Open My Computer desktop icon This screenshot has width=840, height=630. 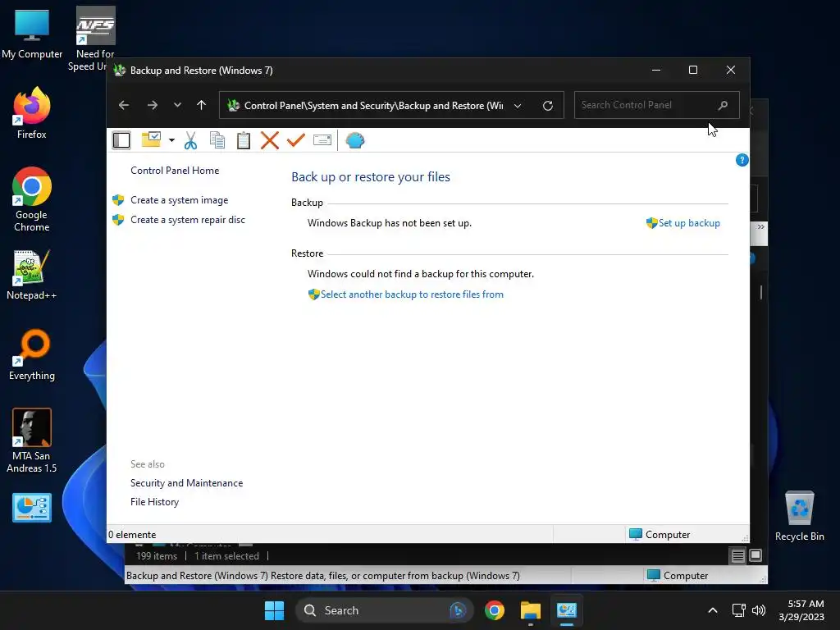click(32, 34)
